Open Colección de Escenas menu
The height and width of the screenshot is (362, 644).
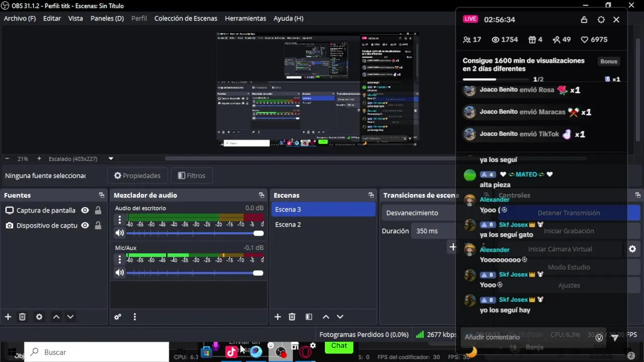pyautogui.click(x=186, y=18)
